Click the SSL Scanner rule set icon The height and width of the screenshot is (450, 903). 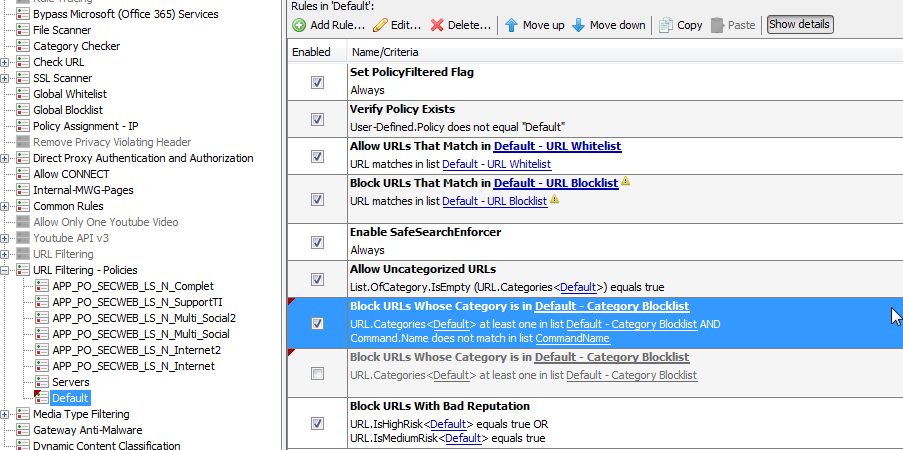(23, 78)
